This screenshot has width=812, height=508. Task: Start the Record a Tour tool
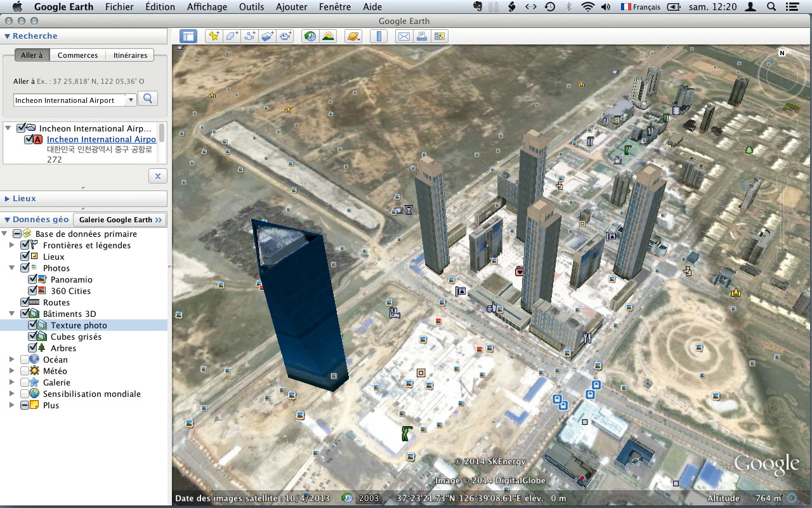[285, 36]
